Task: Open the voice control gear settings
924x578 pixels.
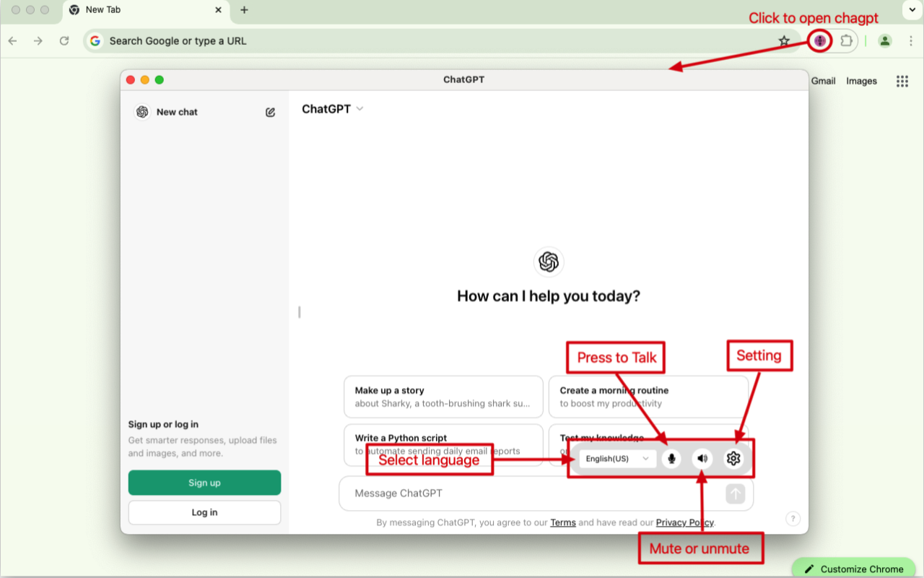Action: (733, 458)
